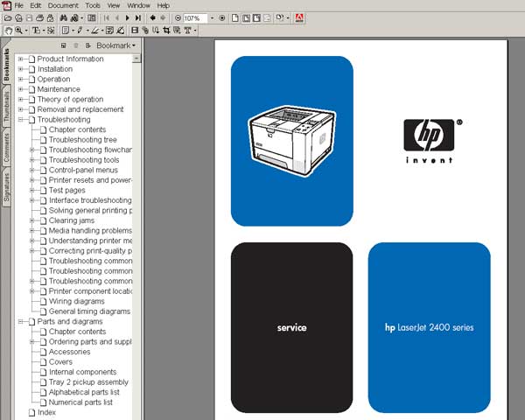The image size is (525, 420).
Task: Select the Crop tool
Action: [166, 31]
